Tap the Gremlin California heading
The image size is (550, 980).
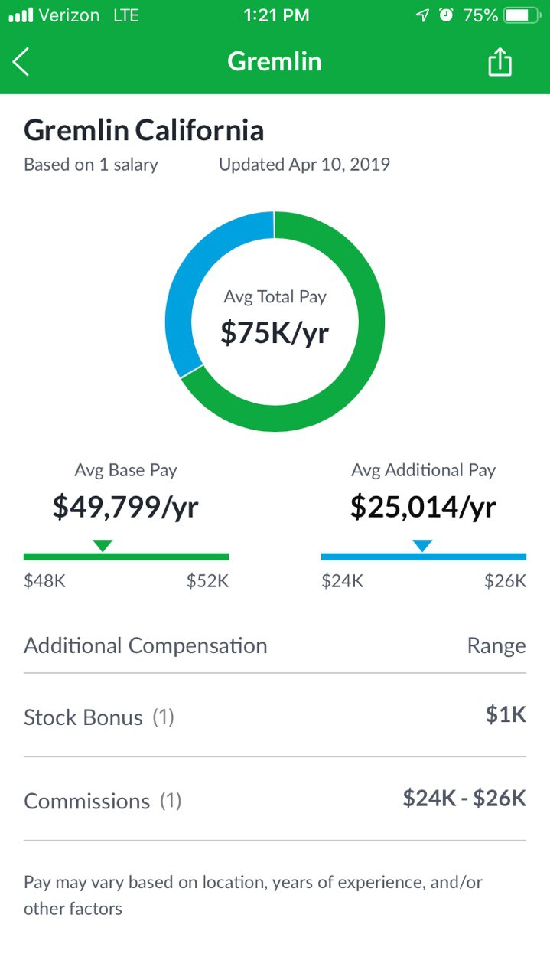(x=144, y=130)
